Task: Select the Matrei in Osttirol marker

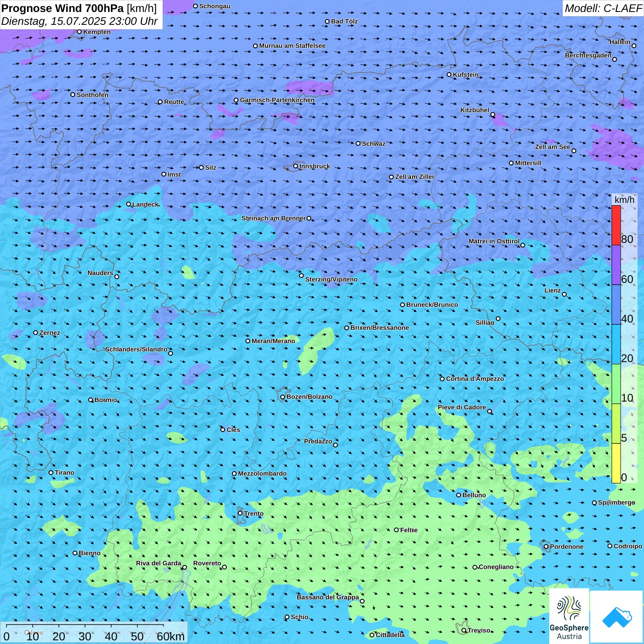Action: pos(523,245)
